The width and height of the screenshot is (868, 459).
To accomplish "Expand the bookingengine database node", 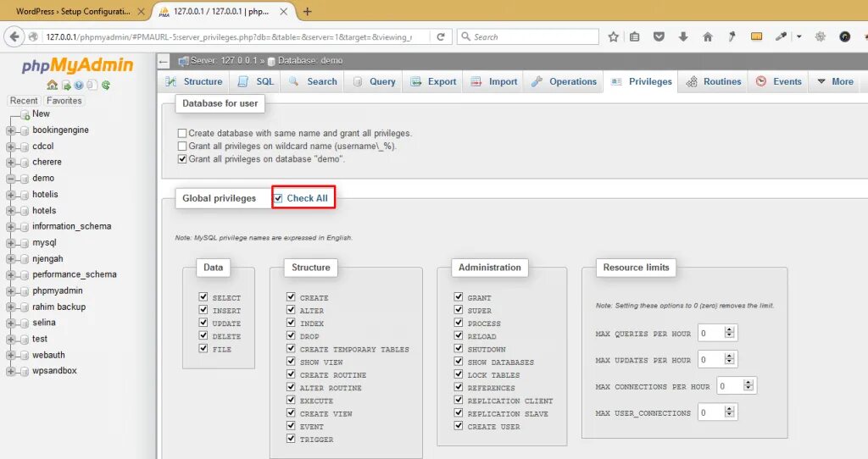I will coord(10,130).
